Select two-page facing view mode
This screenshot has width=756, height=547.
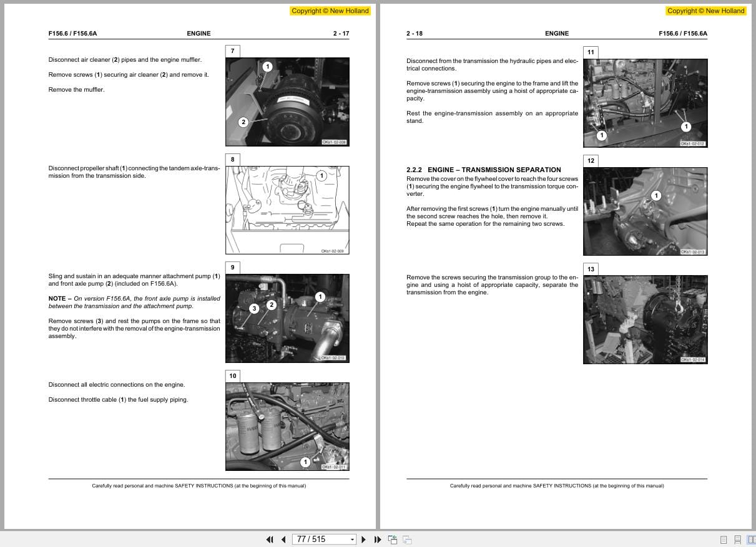click(x=750, y=540)
